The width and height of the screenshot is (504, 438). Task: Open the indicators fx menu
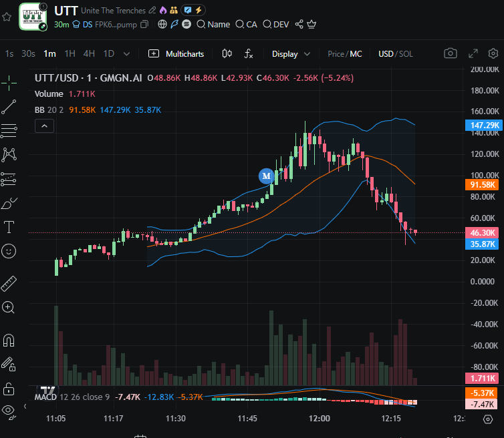tap(249, 53)
